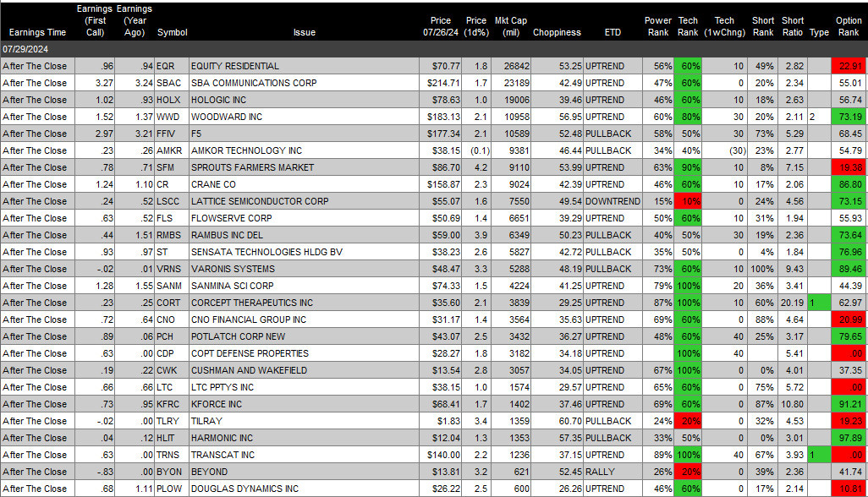The height and width of the screenshot is (497, 868).
Task: Click the 23189 market cap for SBAC
Action: pos(510,83)
